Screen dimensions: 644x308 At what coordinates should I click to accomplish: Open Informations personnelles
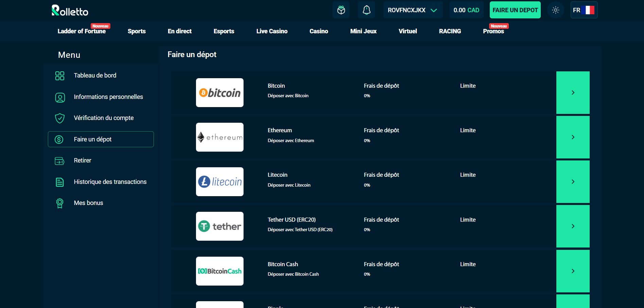pos(108,97)
